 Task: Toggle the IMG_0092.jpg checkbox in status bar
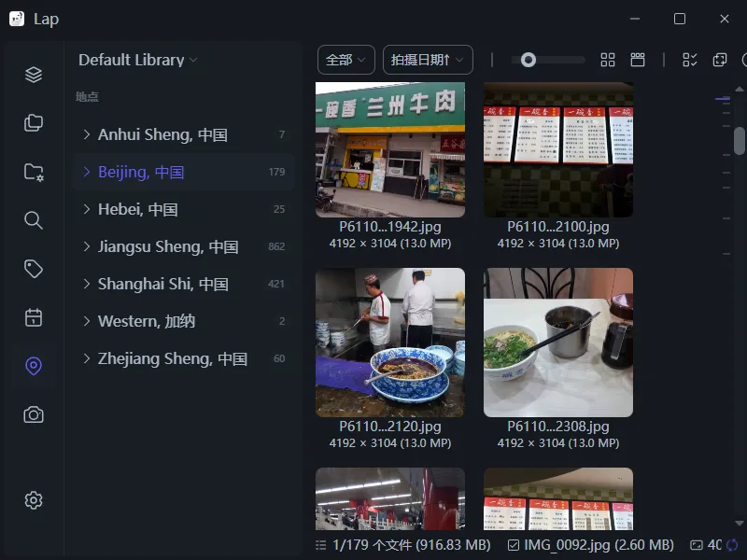click(514, 545)
